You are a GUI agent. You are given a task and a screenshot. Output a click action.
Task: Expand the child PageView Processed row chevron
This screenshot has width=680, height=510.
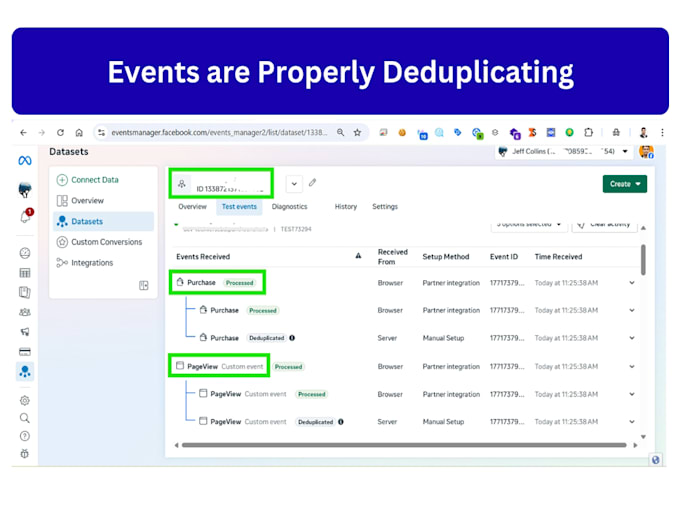pyautogui.click(x=632, y=394)
